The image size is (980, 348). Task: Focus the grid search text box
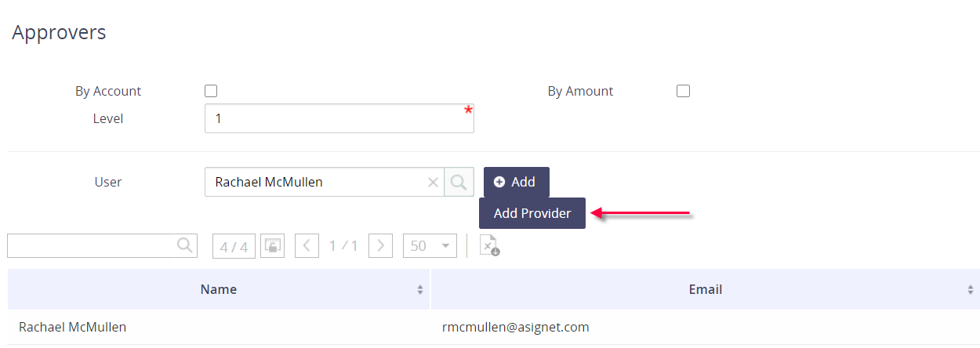[91, 245]
